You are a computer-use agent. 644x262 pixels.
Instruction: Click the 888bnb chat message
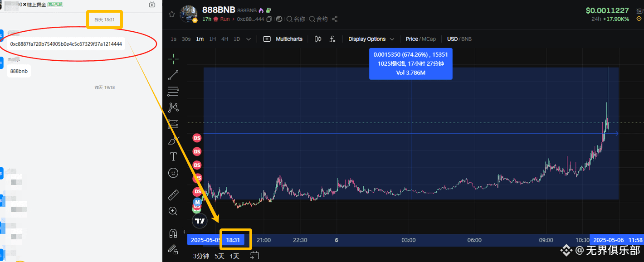[19, 71]
